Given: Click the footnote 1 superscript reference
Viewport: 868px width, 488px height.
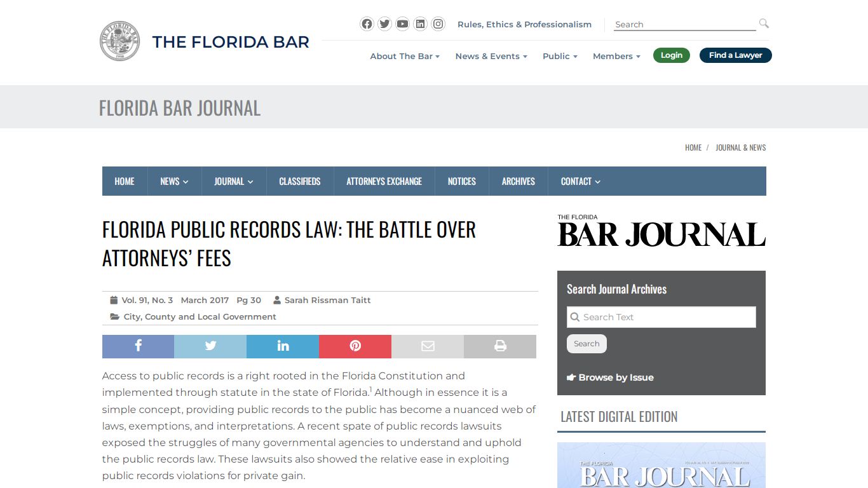Looking at the screenshot, I should (x=370, y=390).
